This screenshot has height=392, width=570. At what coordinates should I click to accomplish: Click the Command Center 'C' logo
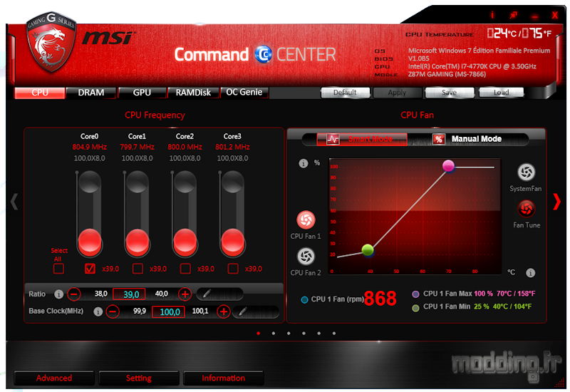pos(263,54)
